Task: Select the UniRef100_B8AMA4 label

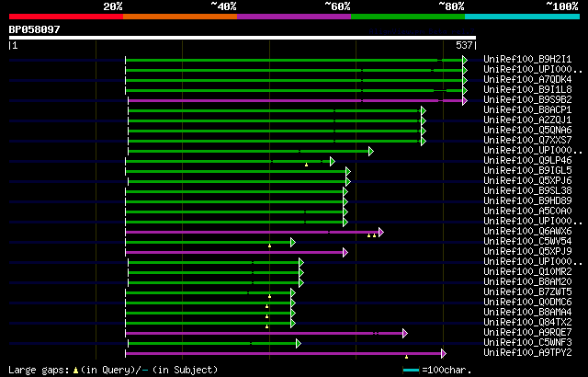Action: tap(527, 313)
